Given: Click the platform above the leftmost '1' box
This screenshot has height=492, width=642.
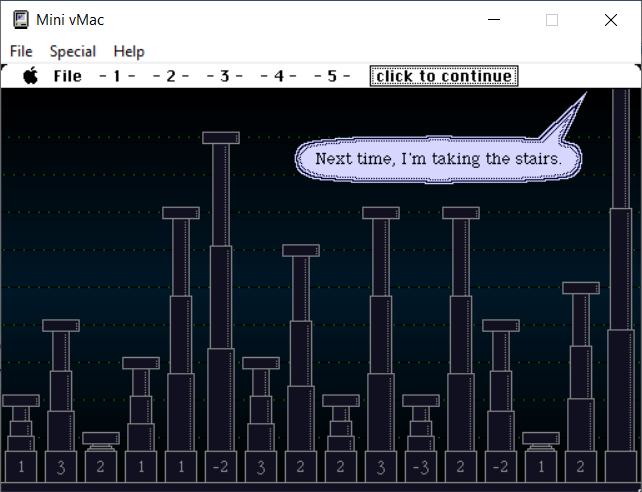Looking at the screenshot, I should (x=21, y=400).
